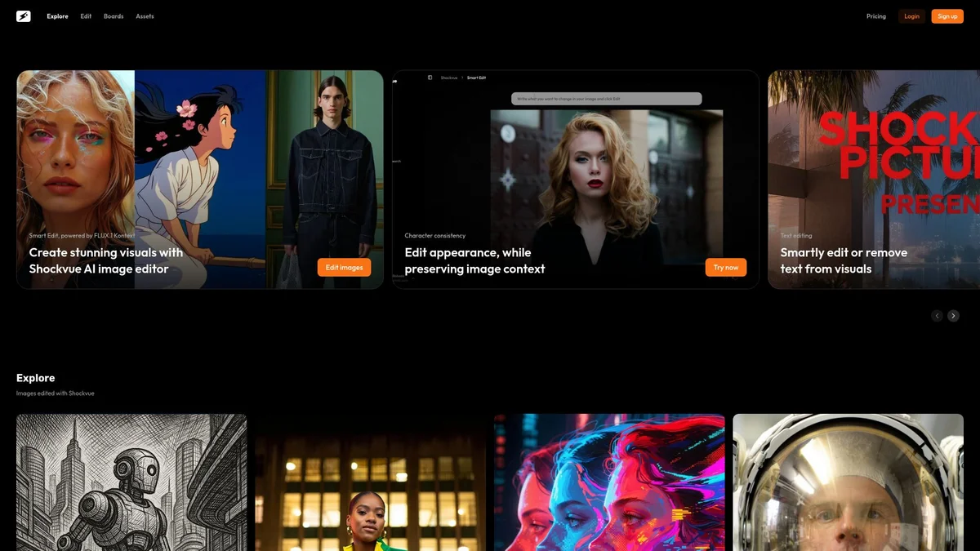The width and height of the screenshot is (980, 551).
Task: Switch to the Boards page
Action: pos(114,16)
